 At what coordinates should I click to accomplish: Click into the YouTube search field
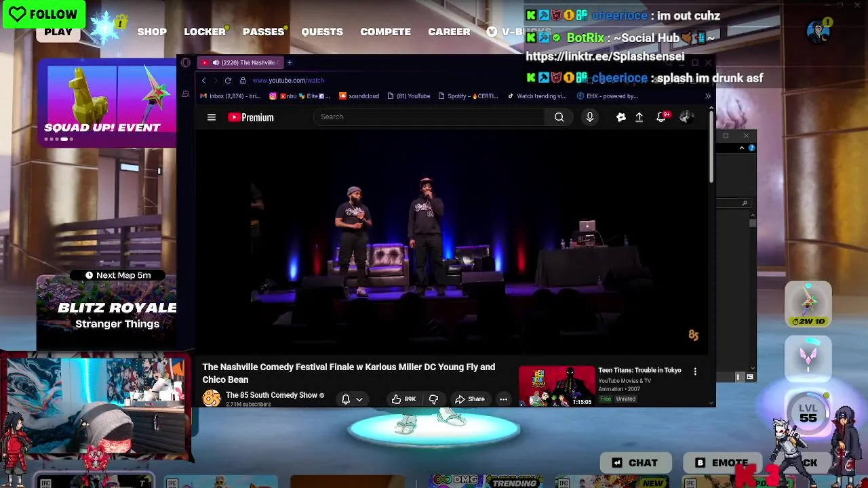pos(430,117)
